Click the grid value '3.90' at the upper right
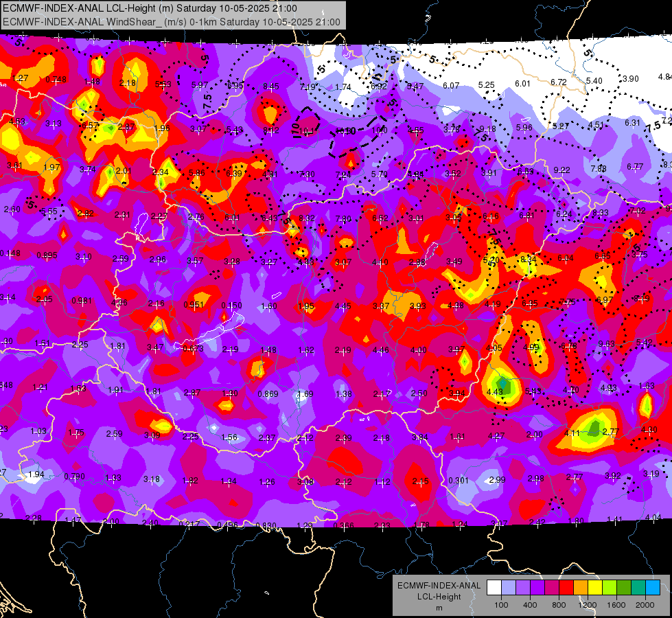672x618 pixels. tap(630, 79)
